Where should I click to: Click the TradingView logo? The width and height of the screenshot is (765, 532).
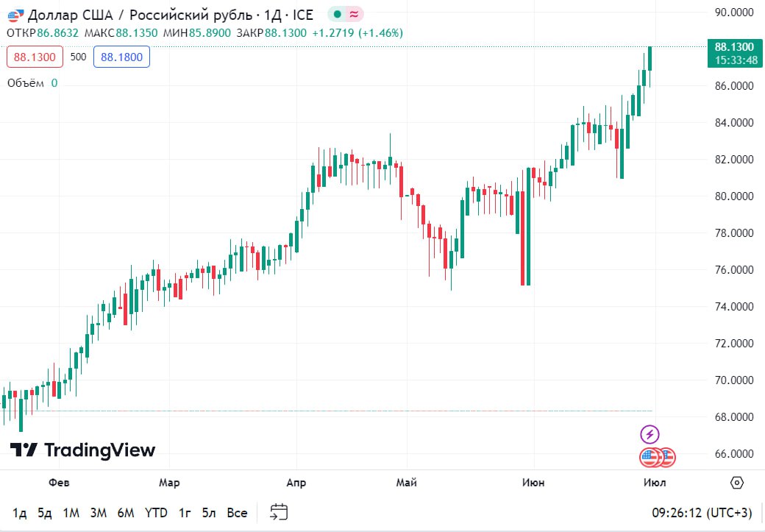click(x=82, y=450)
